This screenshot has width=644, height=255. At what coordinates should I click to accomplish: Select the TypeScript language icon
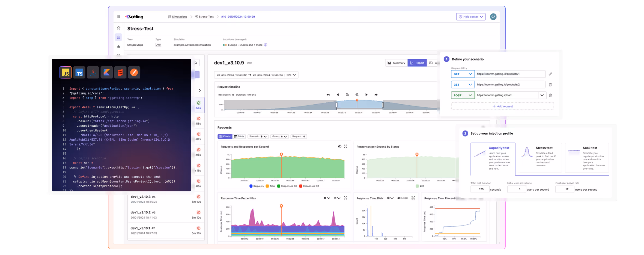[79, 72]
